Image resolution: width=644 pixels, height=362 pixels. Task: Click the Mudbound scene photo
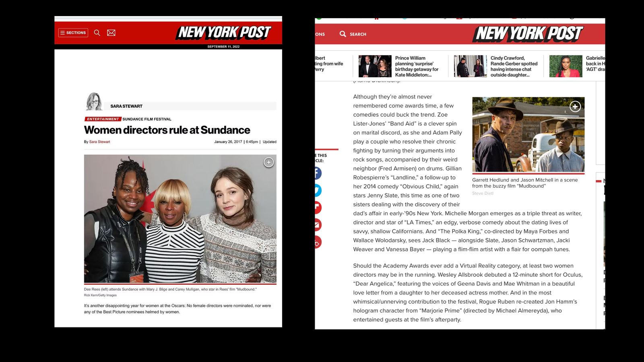(x=528, y=135)
